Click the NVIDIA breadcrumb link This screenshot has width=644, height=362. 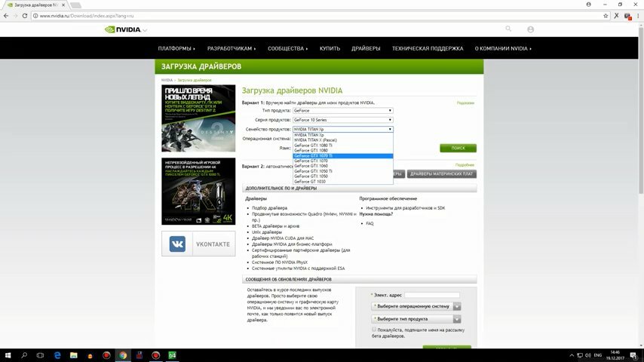(167, 80)
